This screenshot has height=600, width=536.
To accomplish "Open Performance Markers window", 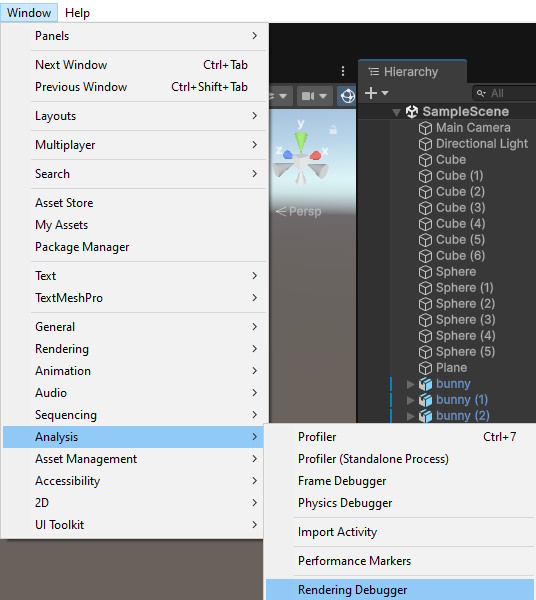I will coord(400,561).
